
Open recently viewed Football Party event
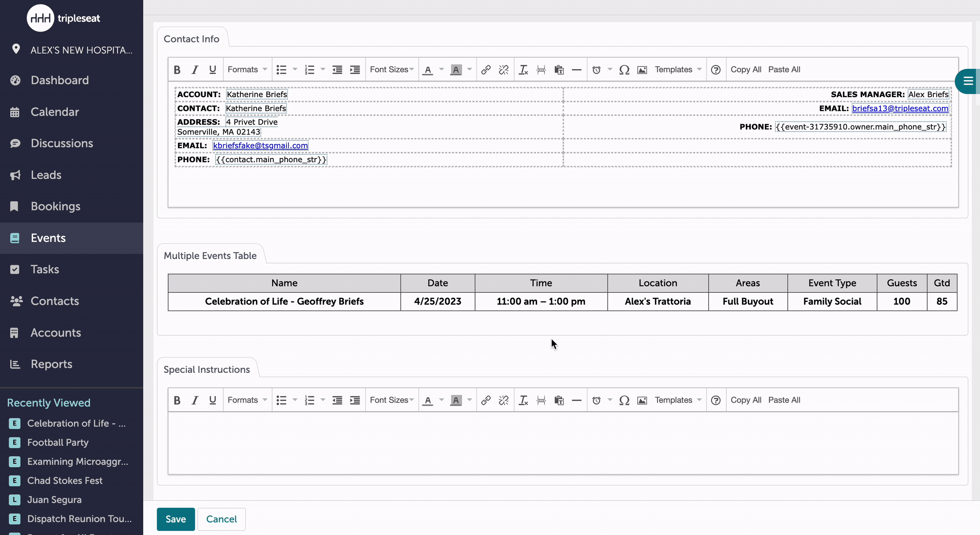58,442
